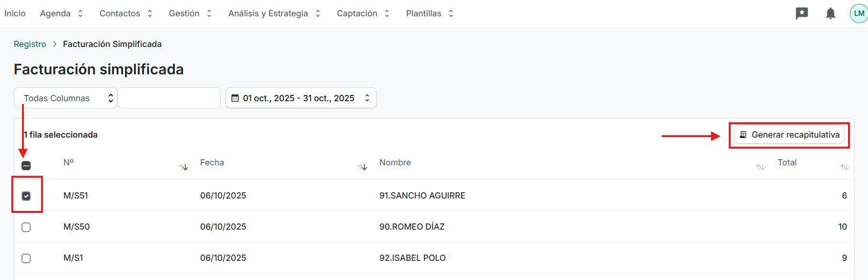Go to Inicio in the navigation bar
Screen dimensions: 868x280
pyautogui.click(x=15, y=13)
